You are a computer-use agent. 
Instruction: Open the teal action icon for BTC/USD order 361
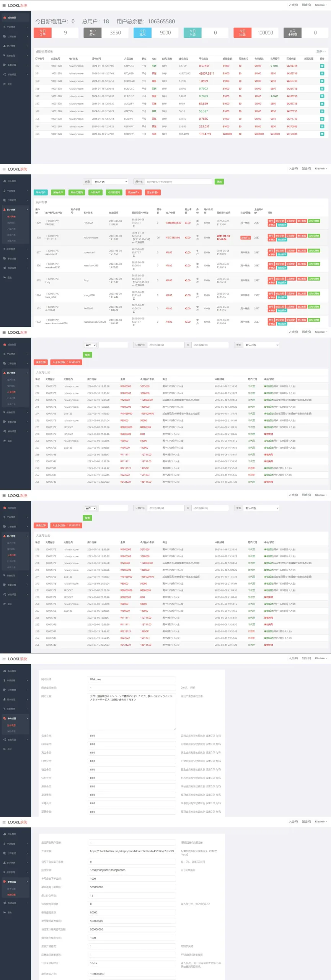coord(322,73)
